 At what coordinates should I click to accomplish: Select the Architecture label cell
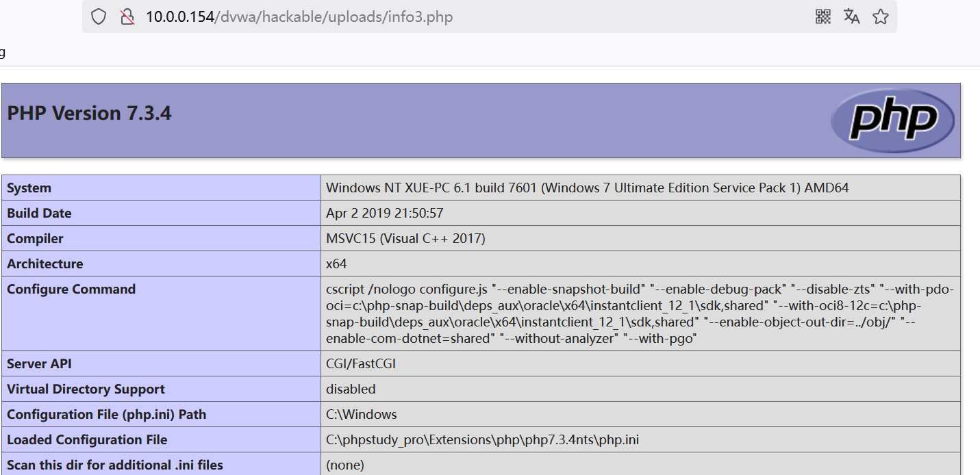[162, 264]
